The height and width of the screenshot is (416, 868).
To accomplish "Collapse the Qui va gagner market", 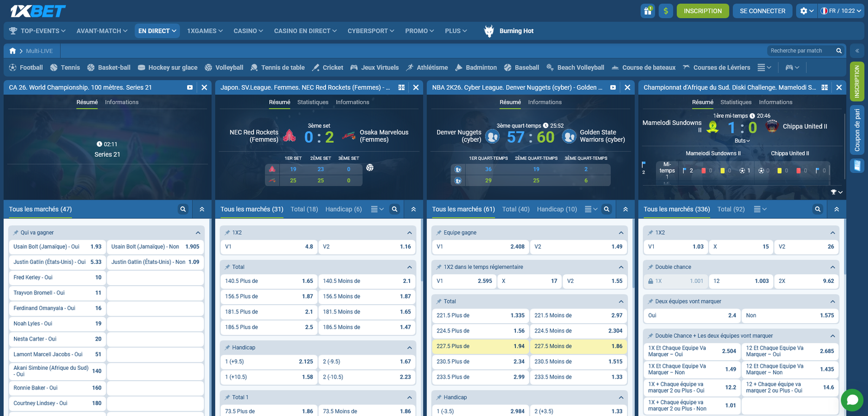I will [198, 233].
